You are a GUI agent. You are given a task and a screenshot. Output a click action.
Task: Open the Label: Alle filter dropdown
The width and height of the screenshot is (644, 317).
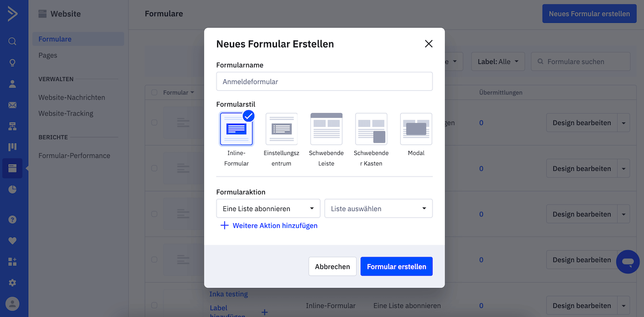coord(498,62)
